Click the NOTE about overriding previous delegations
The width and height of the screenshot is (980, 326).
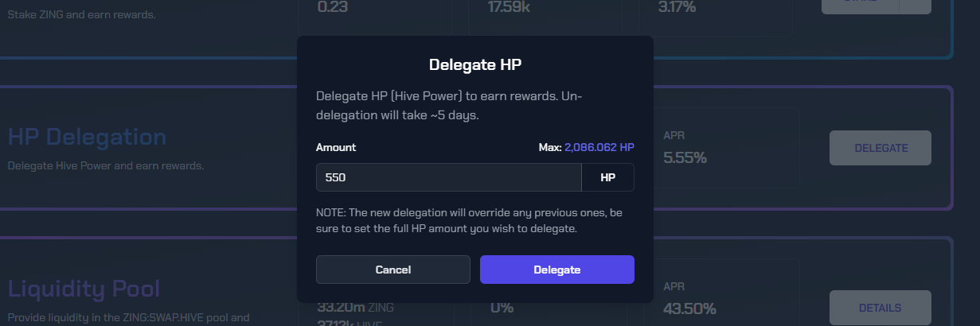pyautogui.click(x=469, y=221)
